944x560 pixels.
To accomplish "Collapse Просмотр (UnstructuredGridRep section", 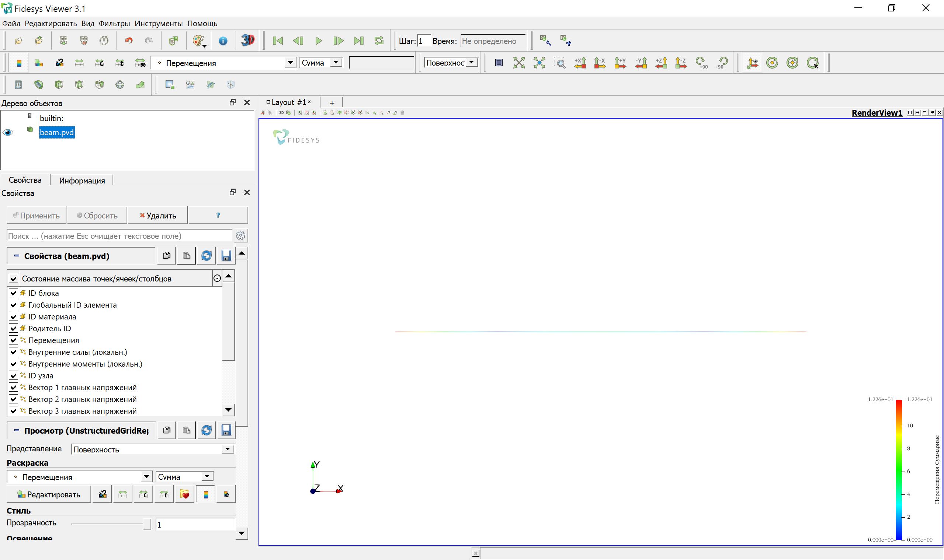I will pos(17,430).
